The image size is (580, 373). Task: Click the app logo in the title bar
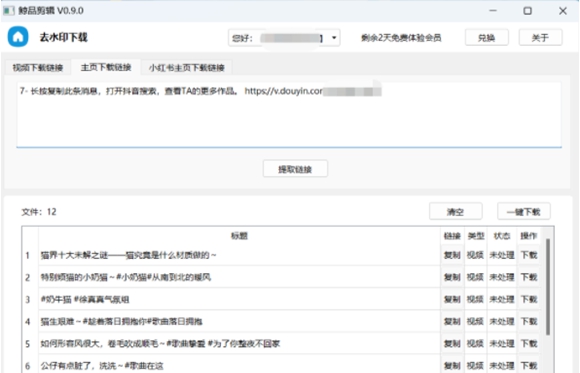(x=9, y=10)
